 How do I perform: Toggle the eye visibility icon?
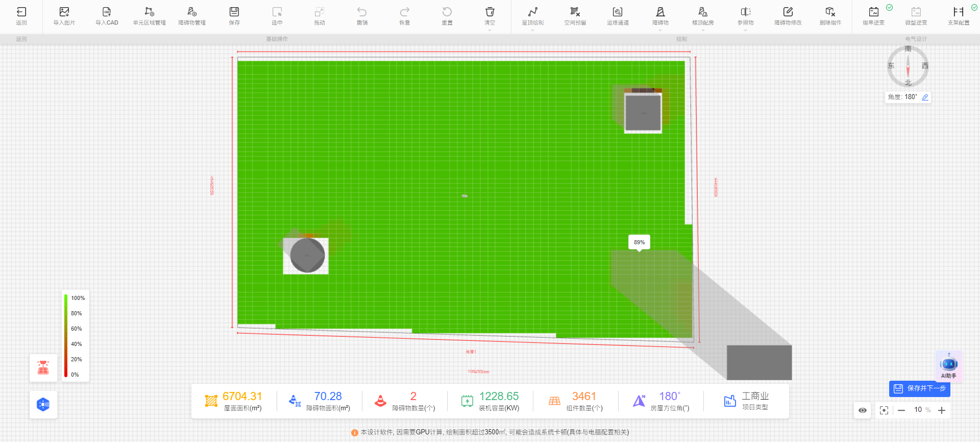click(x=863, y=410)
